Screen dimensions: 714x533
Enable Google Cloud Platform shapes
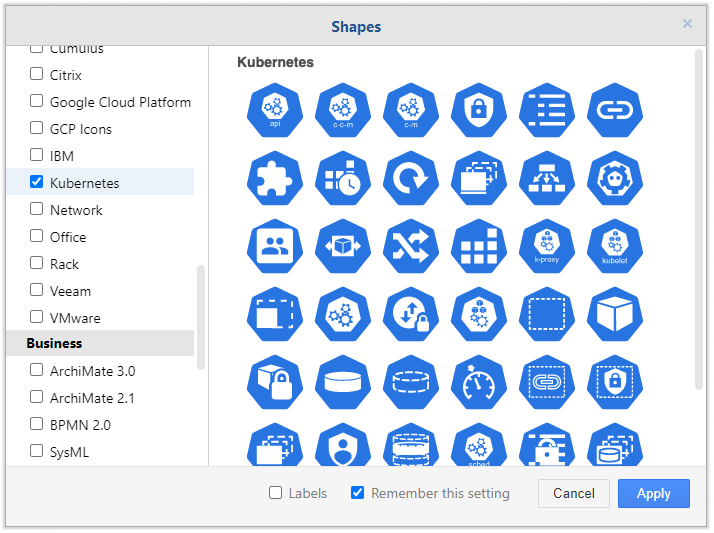tap(36, 101)
